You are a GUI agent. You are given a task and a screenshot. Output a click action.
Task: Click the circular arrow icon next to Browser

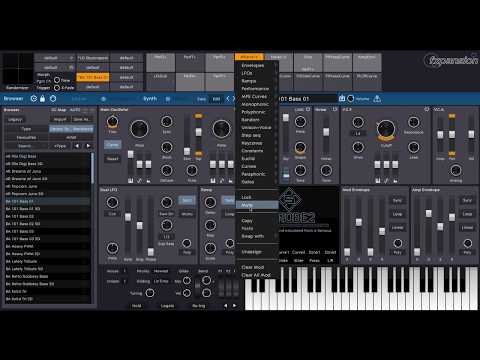33,99
